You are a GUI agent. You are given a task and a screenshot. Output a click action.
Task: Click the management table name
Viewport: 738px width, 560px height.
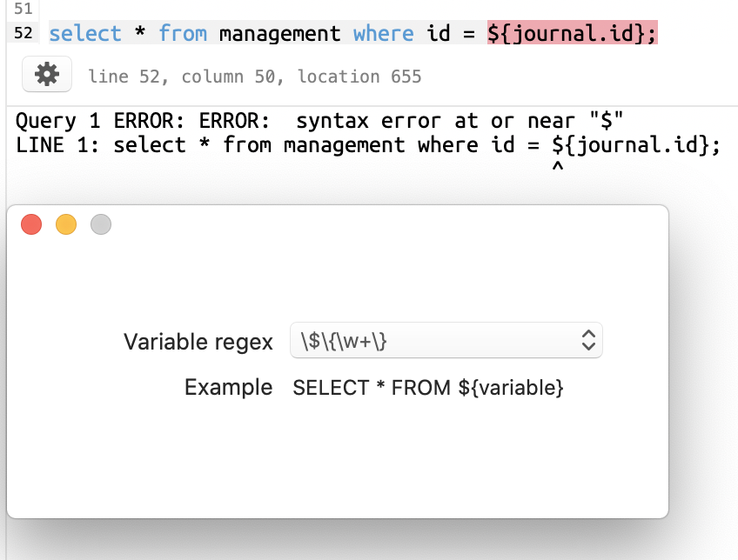pos(278,33)
